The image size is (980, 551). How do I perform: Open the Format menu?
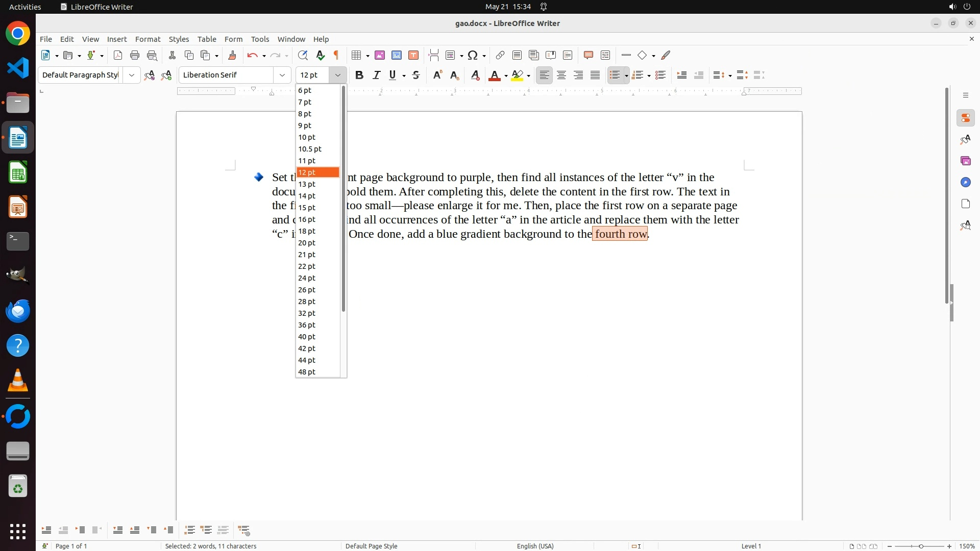(x=148, y=39)
